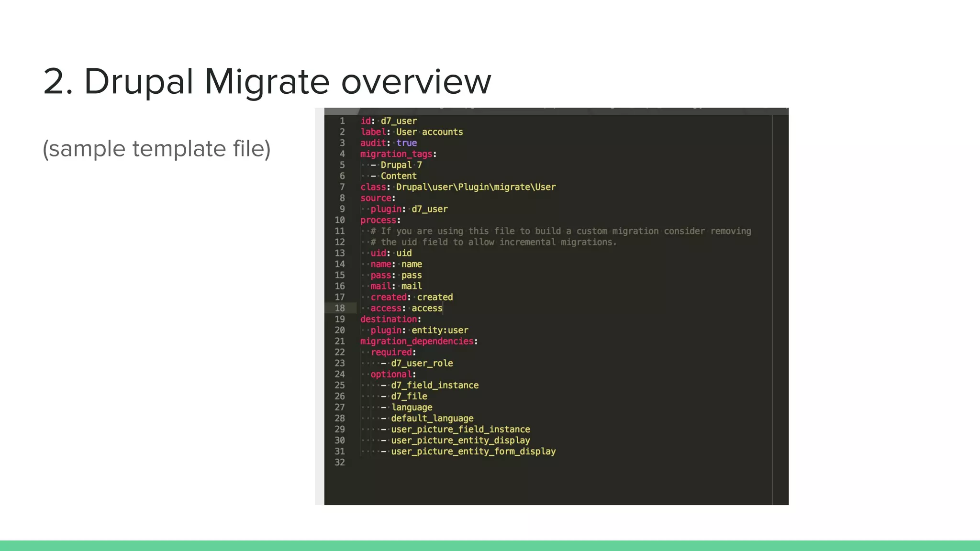
Task: Click the "user_picture_entity_form_display" entry
Action: (x=473, y=451)
